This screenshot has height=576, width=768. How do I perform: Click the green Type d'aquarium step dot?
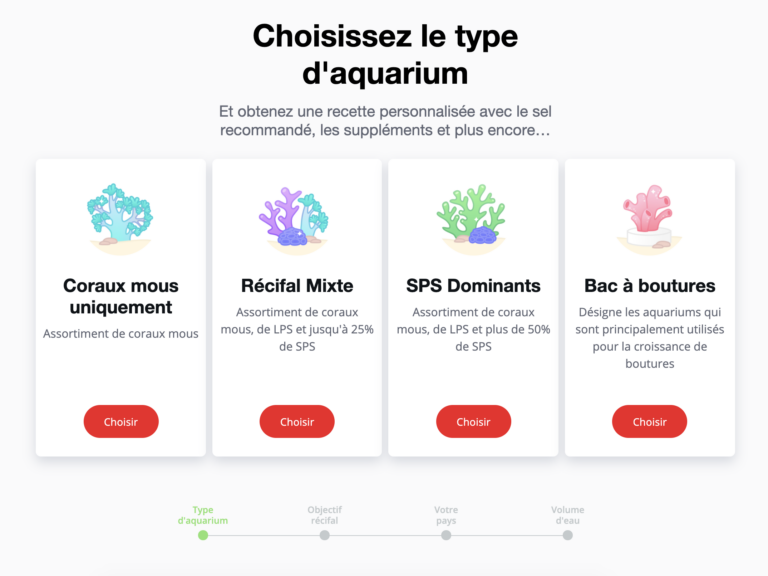pyautogui.click(x=203, y=535)
